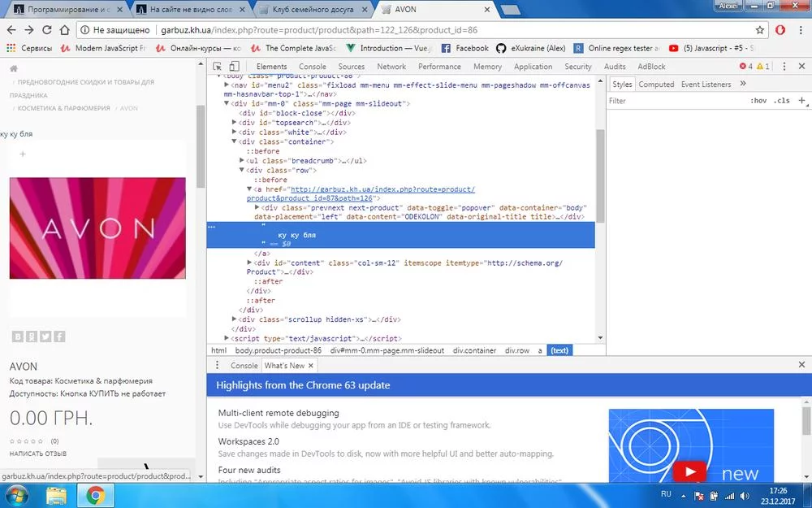812x508 pixels.
Task: Toggle the device toolbar icon
Action: pos(234,67)
